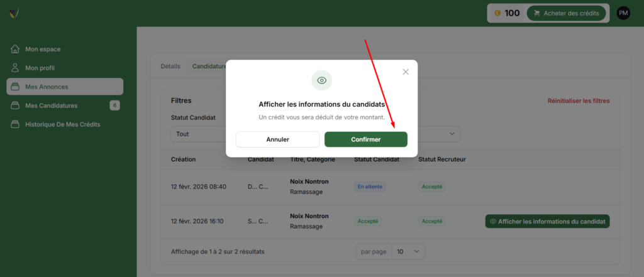
Task: Click the gold coin credits icon
Action: tap(497, 13)
